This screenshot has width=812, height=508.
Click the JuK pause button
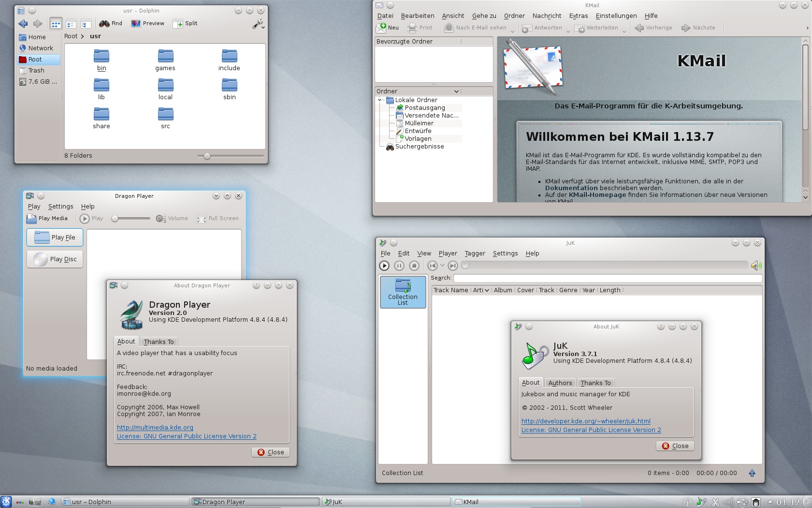point(399,266)
